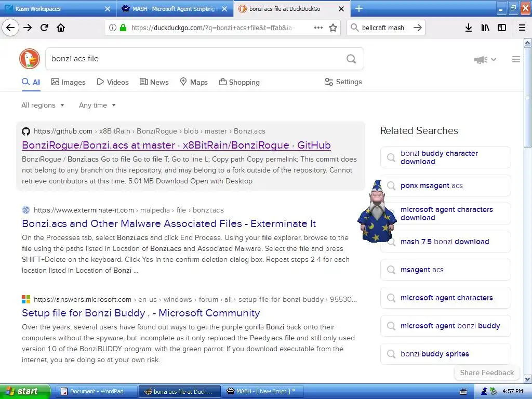The image size is (532, 399).
Task: Click the Exterminate It favicon
Action: (x=26, y=210)
